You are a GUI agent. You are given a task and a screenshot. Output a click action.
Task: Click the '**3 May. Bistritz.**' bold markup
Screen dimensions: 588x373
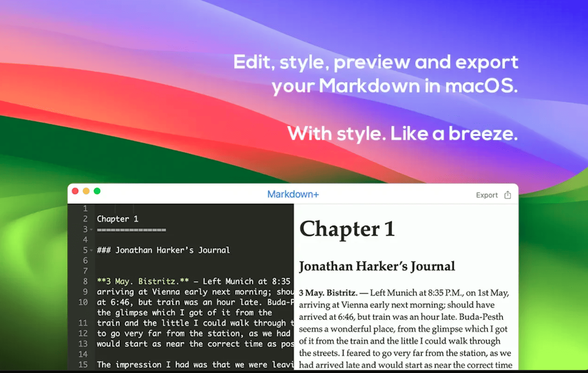[x=143, y=281]
